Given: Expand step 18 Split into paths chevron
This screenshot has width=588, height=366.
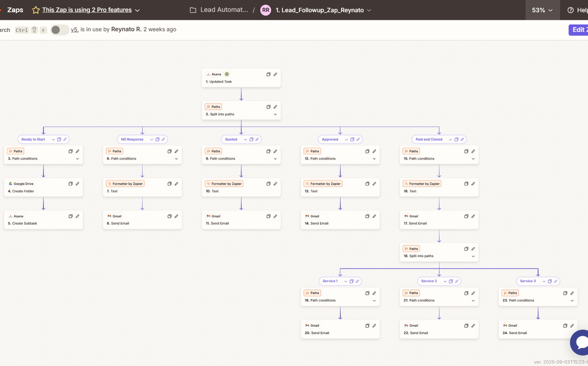Looking at the screenshot, I should (473, 256).
